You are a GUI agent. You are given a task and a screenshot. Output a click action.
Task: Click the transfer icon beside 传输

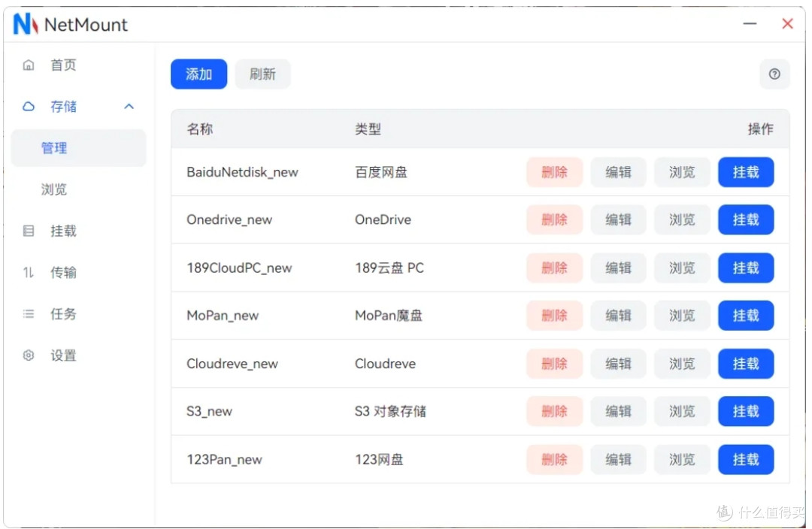click(29, 272)
